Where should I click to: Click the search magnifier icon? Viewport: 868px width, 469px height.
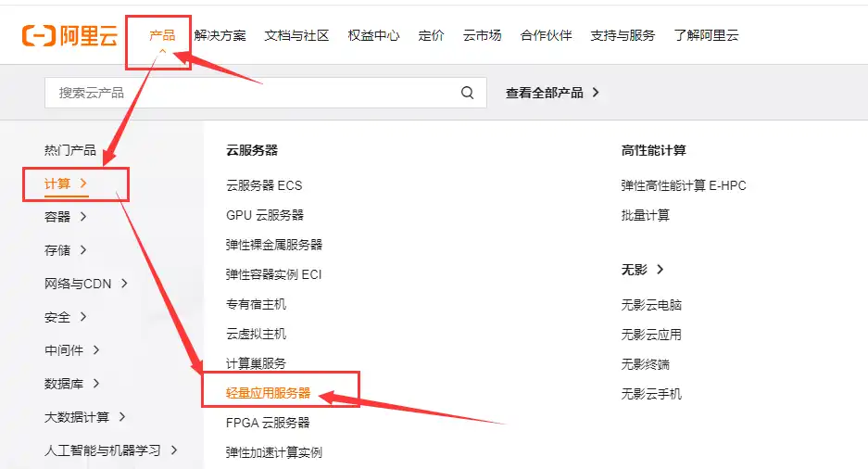point(467,93)
